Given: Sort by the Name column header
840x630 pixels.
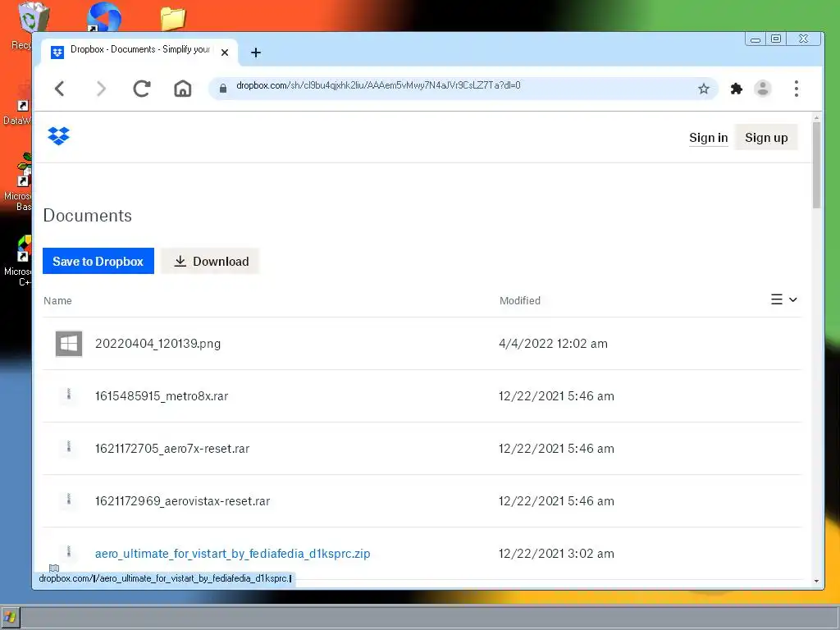Looking at the screenshot, I should (57, 300).
